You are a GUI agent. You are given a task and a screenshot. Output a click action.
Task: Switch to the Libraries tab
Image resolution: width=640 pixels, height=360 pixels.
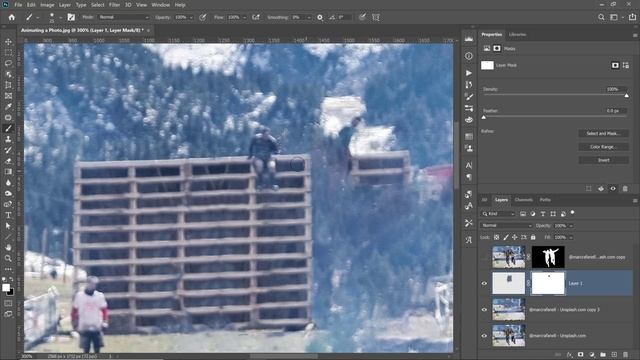click(x=517, y=34)
